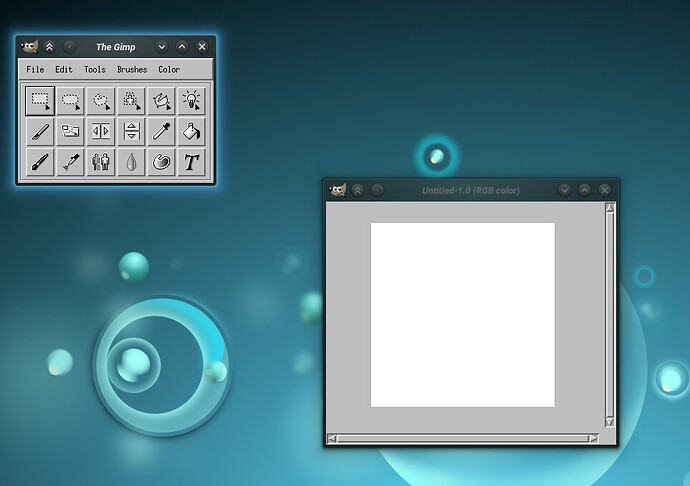Select the vertical Flip tool
690x486 pixels.
click(131, 131)
